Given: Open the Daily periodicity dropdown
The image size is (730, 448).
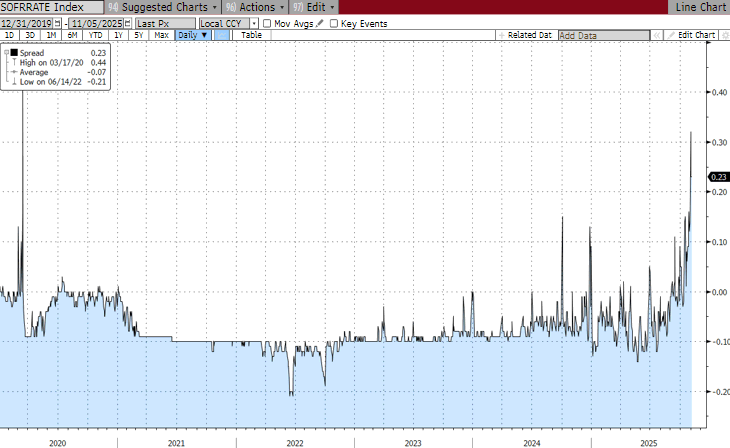Looking at the screenshot, I should pyautogui.click(x=193, y=35).
